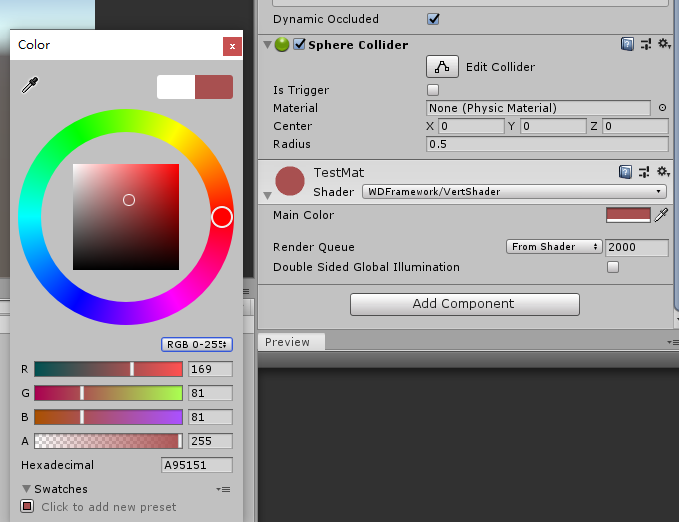Click the hue ring handle on the color wheel

coord(222,217)
